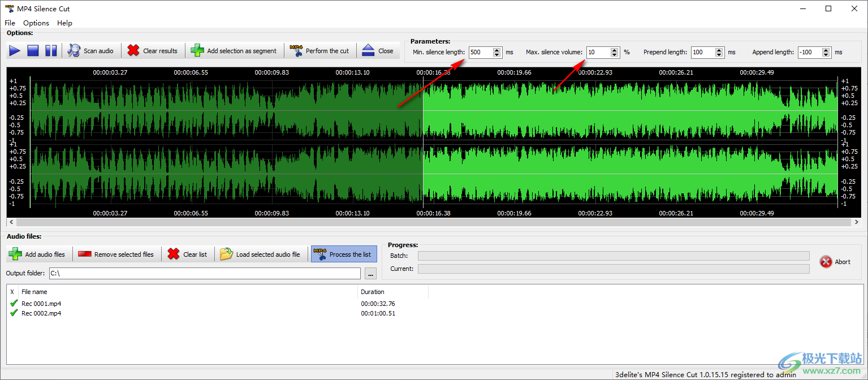Click the Append length field

click(x=810, y=52)
